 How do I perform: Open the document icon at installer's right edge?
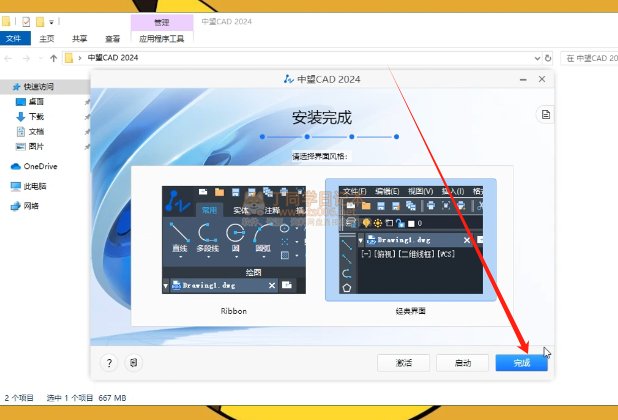545,115
